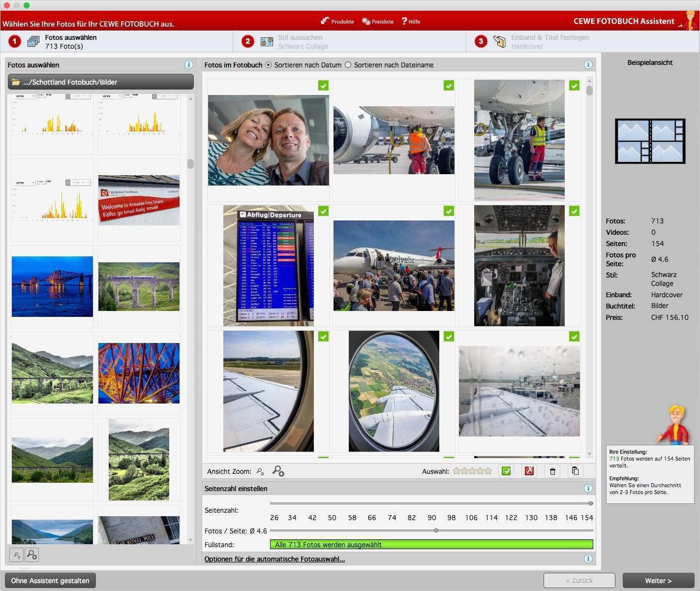Click the trash icon to delete selection
Image resolution: width=700 pixels, height=591 pixels.
pos(552,471)
